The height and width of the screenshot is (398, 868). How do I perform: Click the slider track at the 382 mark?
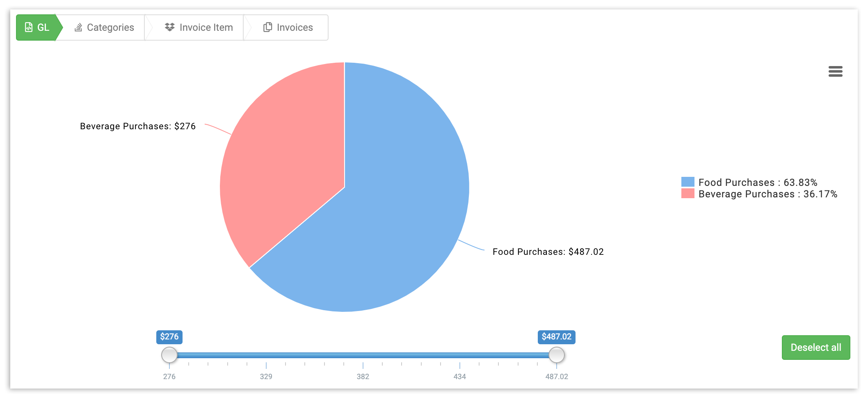coord(363,355)
